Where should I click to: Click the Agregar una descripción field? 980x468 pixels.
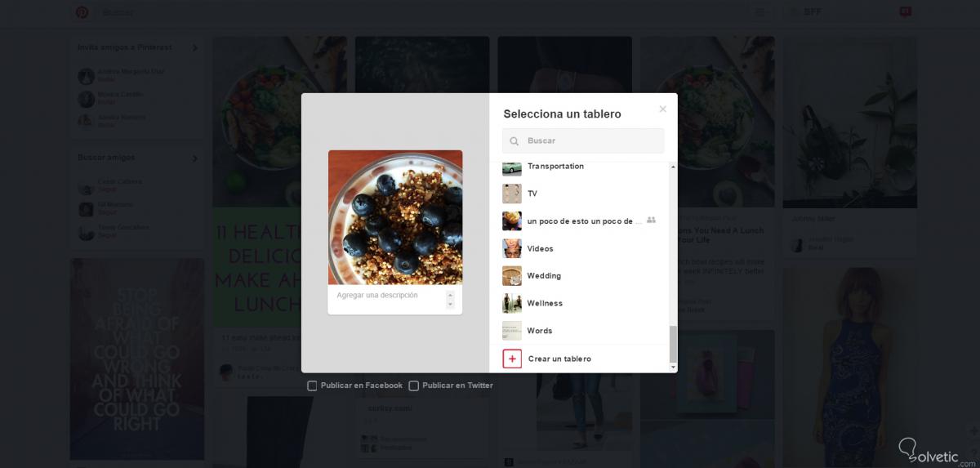(x=389, y=299)
